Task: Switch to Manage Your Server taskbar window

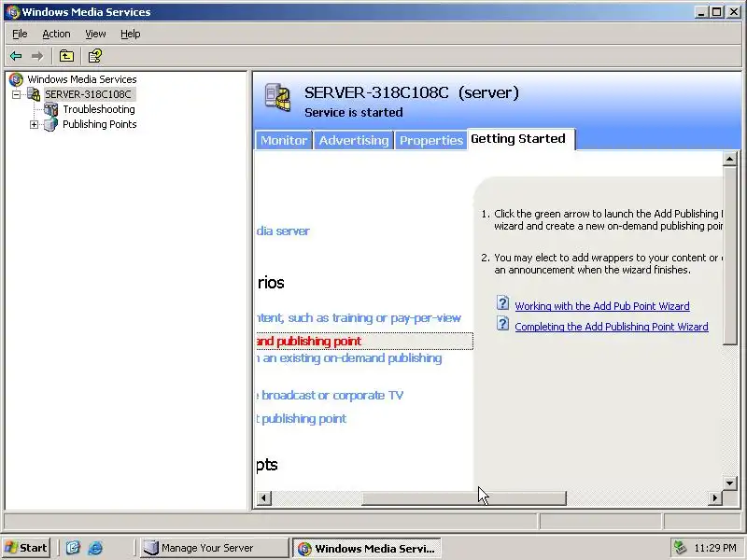Action: coord(215,548)
